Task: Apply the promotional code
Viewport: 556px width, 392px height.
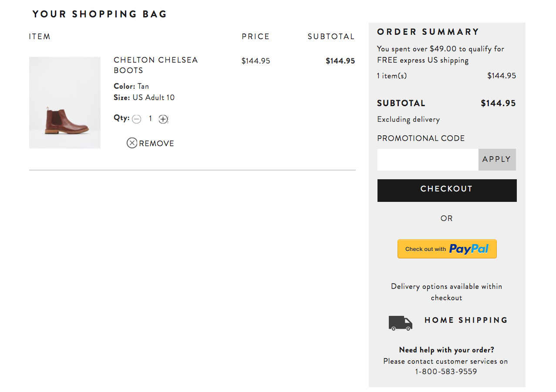Action: coord(497,160)
